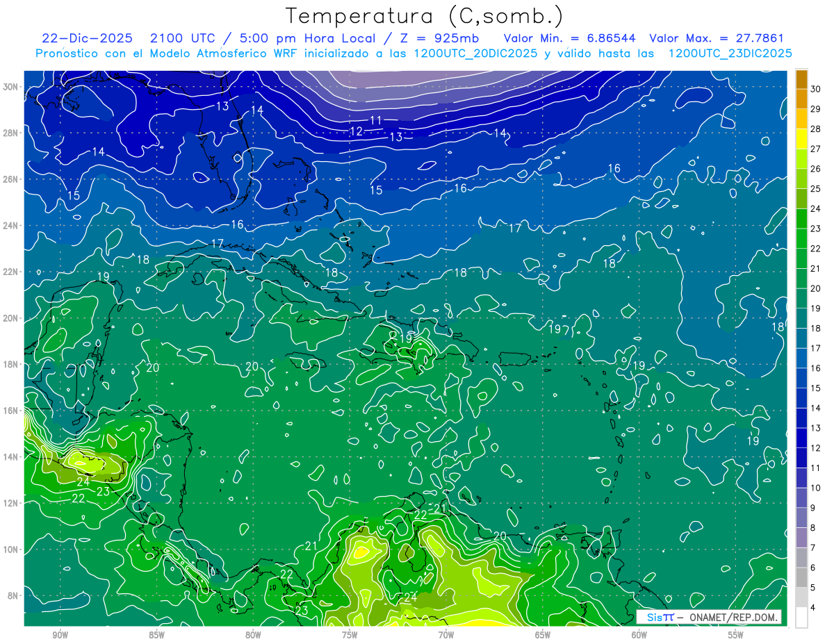The width and height of the screenshot is (834, 644).
Task: Click the '26N' latitude axis label
Action: (x=12, y=179)
